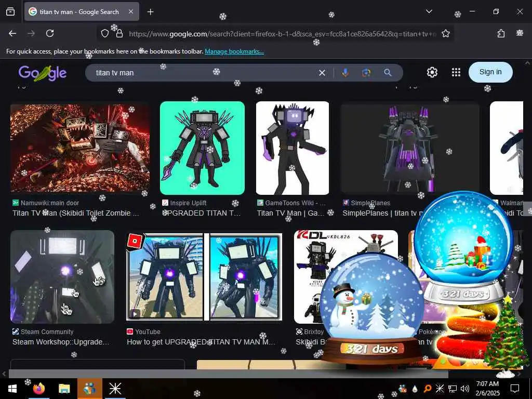532x399 pixels.
Task: Open the GameToons Wiki source link
Action: pos(291,203)
